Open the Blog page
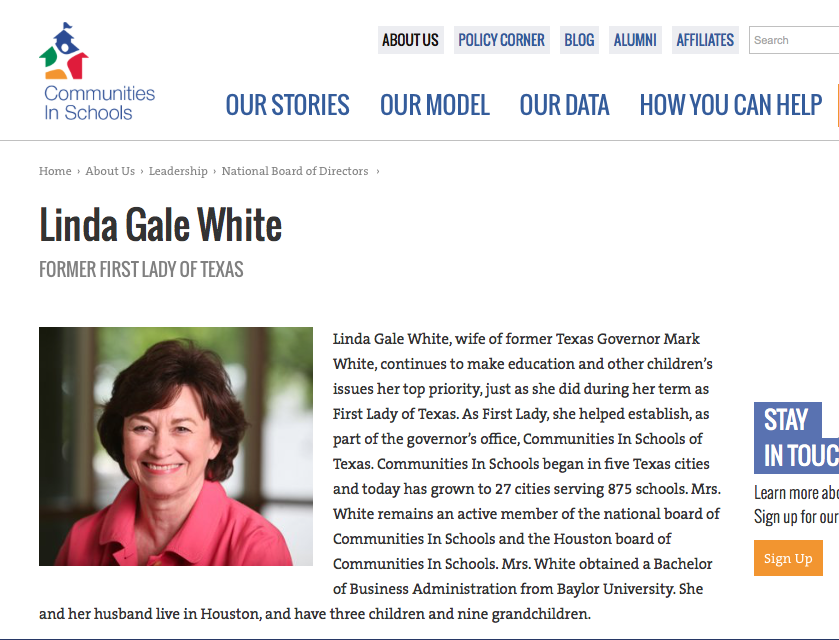 pyautogui.click(x=579, y=40)
